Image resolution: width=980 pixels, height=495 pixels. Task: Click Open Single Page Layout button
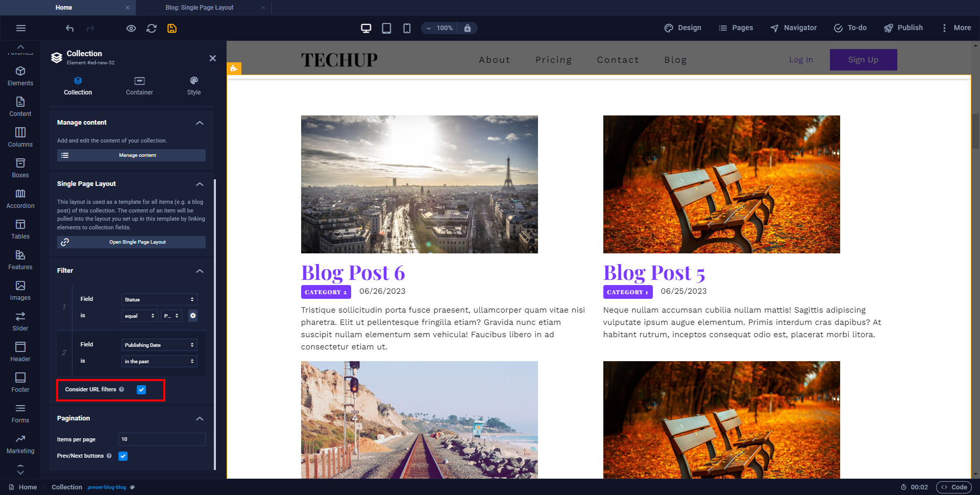tap(131, 242)
